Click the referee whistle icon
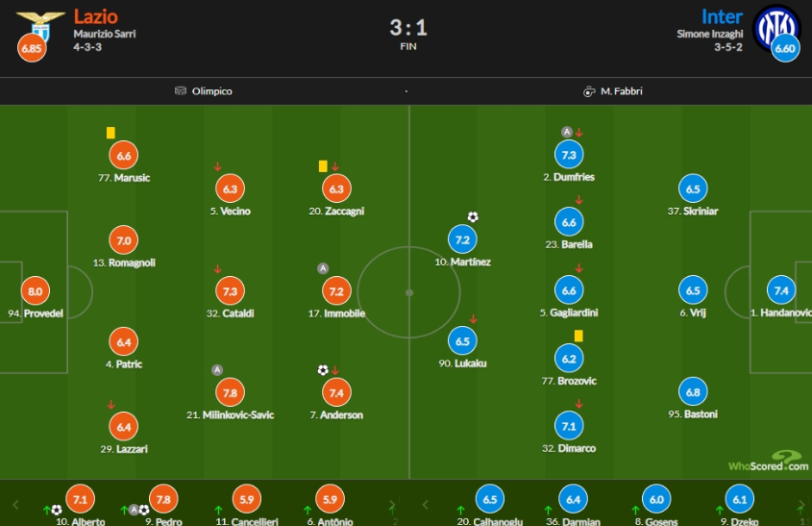Screen dimensions: 812x526 [589, 91]
